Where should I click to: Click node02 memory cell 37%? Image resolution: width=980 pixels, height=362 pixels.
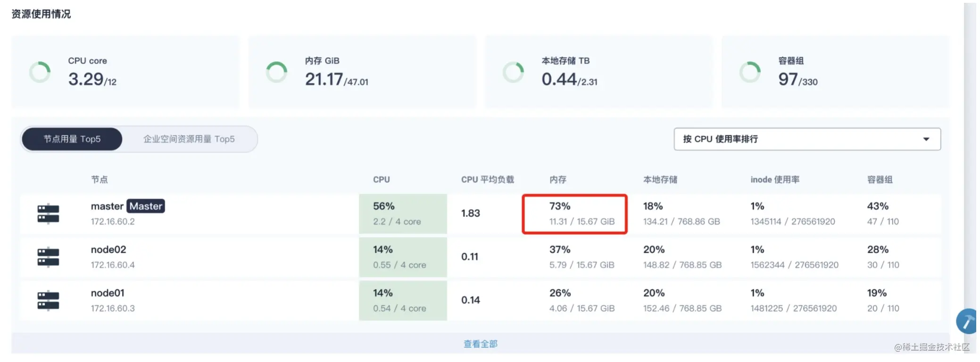[x=582, y=257]
